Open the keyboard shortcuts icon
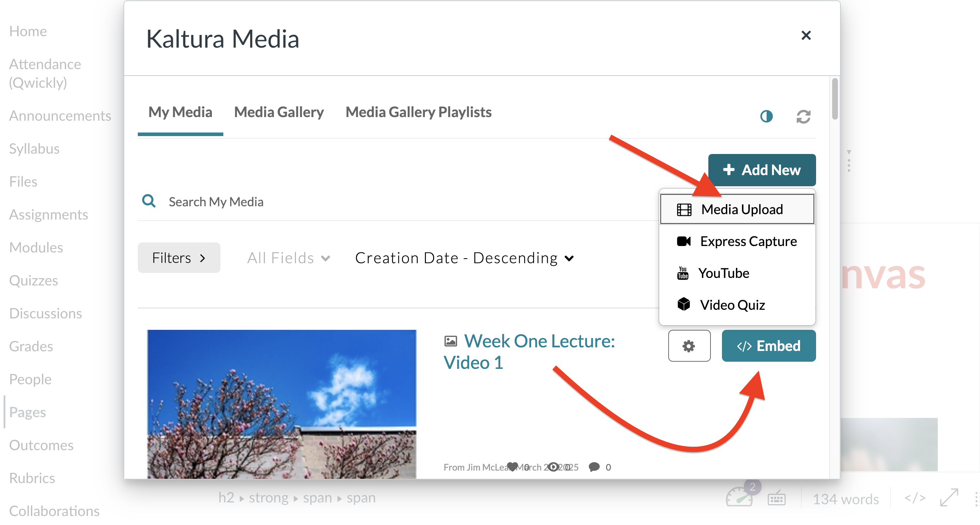This screenshot has width=980, height=525. (x=776, y=498)
